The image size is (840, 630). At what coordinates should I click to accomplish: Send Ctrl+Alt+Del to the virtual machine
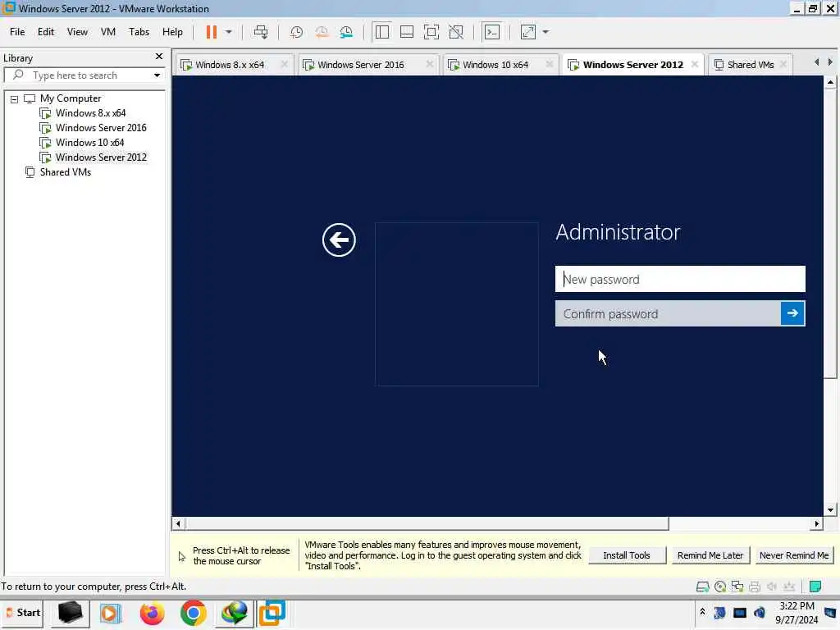coord(261,32)
